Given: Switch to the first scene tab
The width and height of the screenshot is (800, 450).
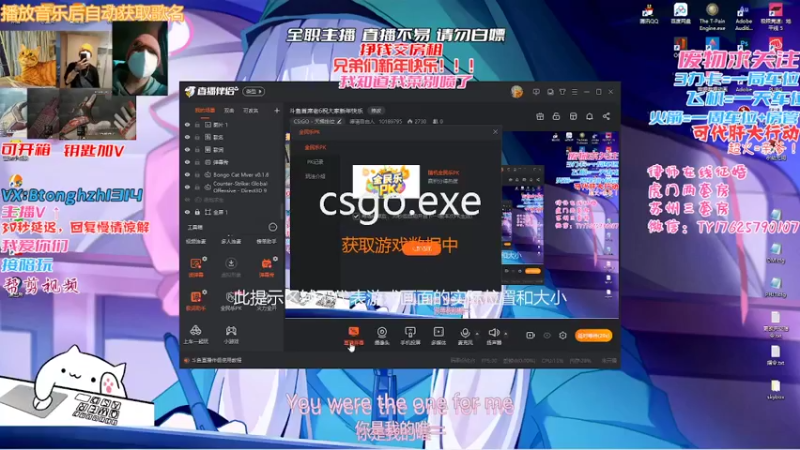Looking at the screenshot, I should coord(205,110).
